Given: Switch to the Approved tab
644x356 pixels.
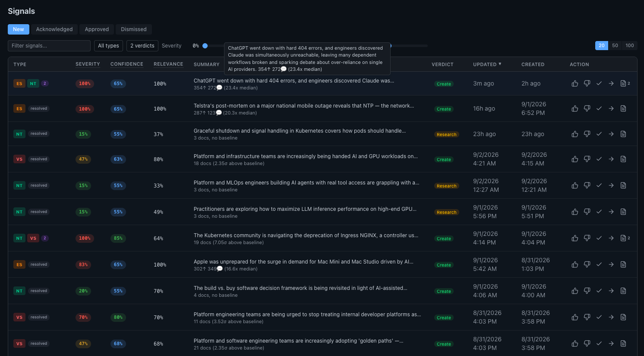Looking at the screenshot, I should [97, 29].
